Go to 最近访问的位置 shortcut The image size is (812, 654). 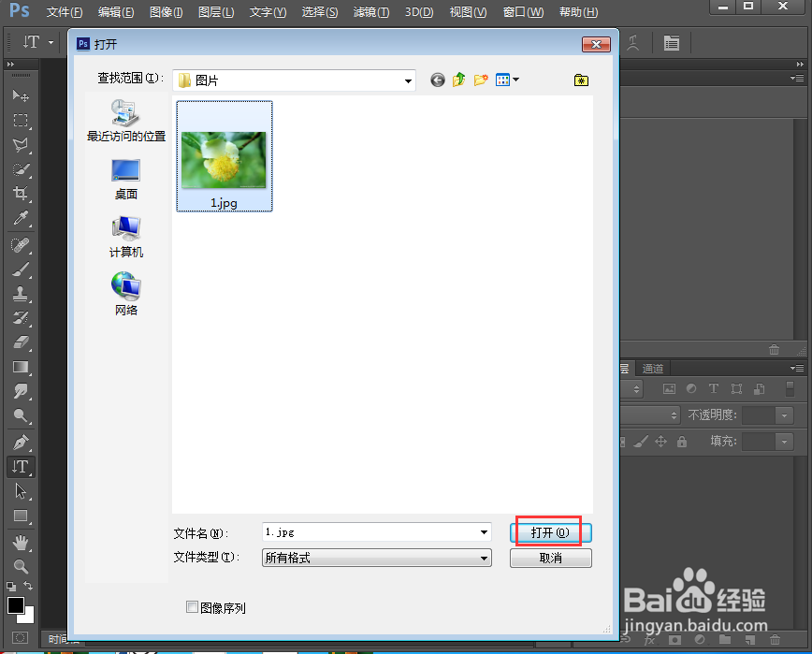[x=126, y=122]
